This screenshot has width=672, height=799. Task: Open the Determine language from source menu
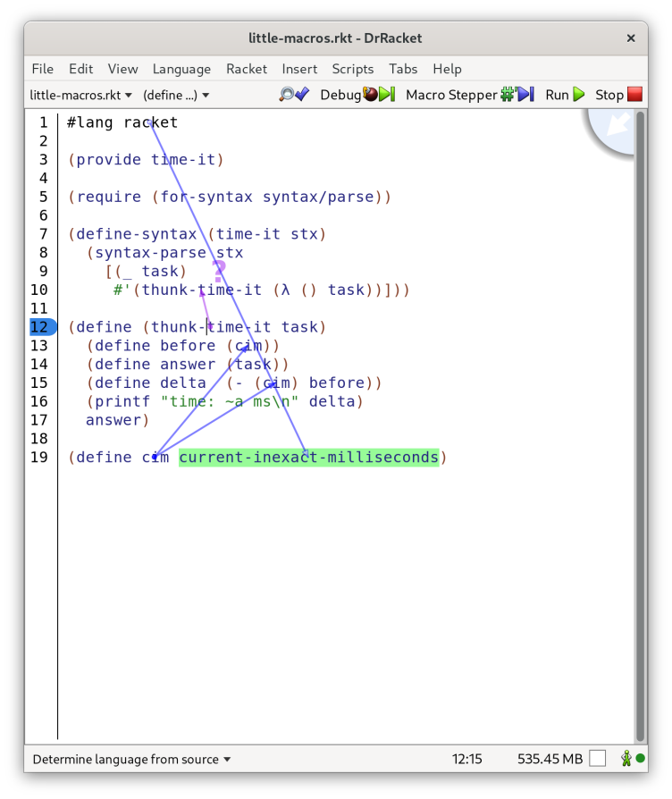tap(131, 759)
